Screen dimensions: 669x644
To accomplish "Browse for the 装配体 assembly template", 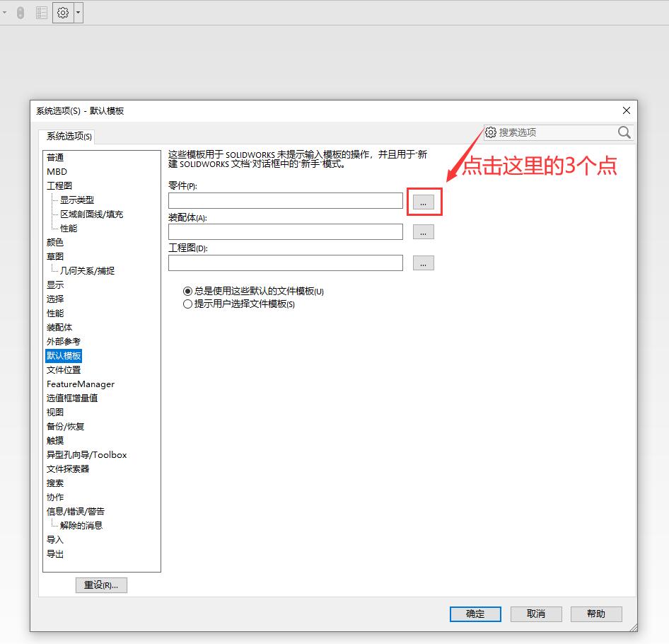I will tap(423, 232).
